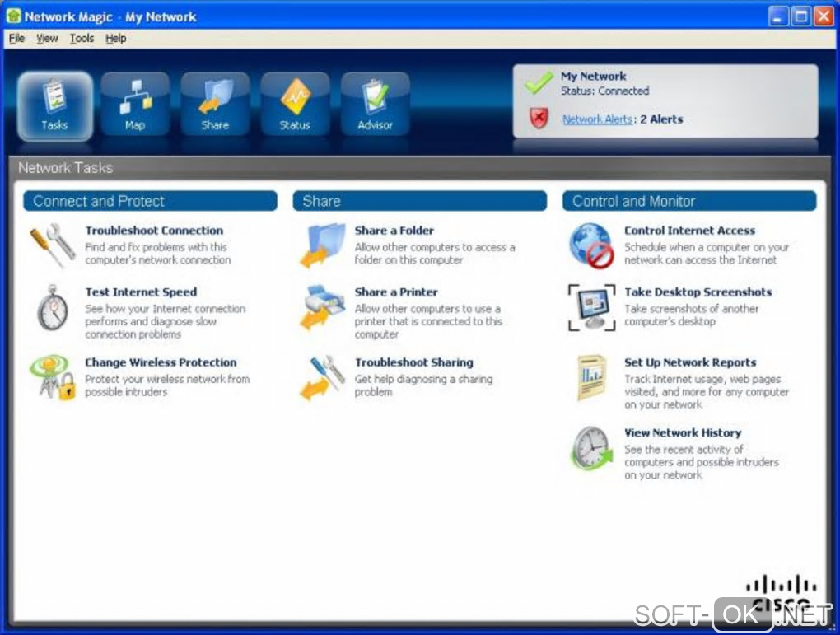Maximize the Network Magic window
The image size is (840, 635).
(801, 16)
